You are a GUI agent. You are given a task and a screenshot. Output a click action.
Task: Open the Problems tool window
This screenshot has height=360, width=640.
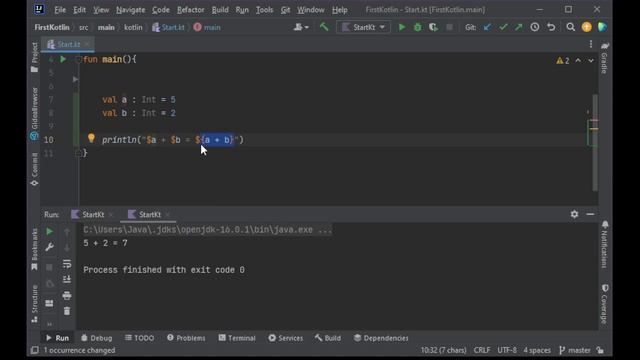(x=186, y=338)
